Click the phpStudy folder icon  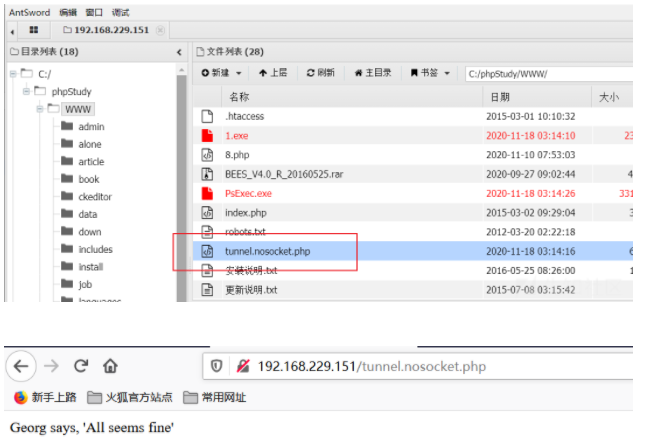coord(40,90)
